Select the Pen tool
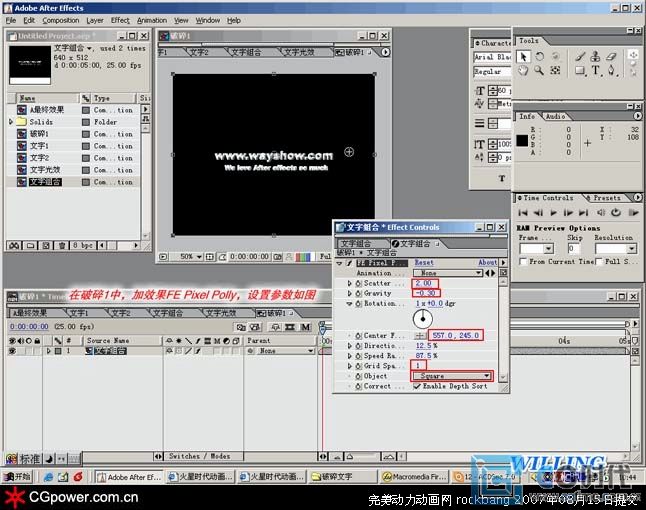 [x=611, y=71]
